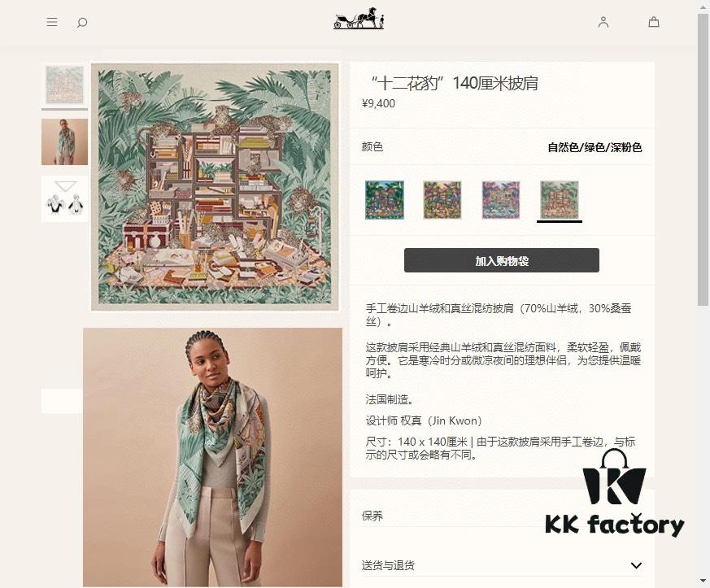Choose the blue-green scarf color swatch
The image size is (710, 588).
[x=385, y=199]
